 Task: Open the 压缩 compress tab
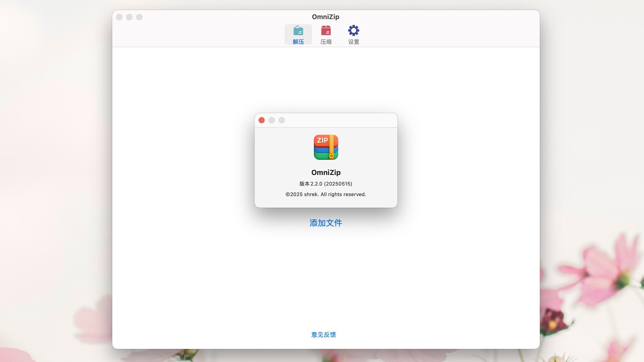[x=326, y=35]
